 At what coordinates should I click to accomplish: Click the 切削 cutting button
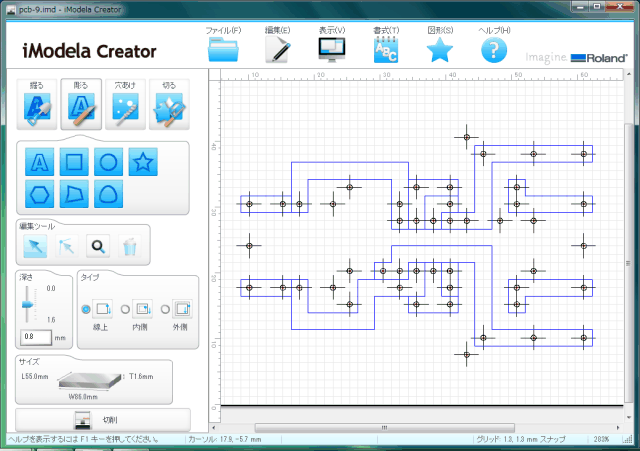[x=103, y=420]
